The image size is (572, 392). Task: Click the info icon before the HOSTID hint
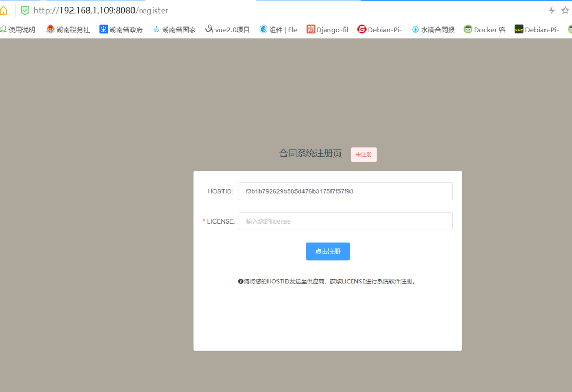pos(241,281)
